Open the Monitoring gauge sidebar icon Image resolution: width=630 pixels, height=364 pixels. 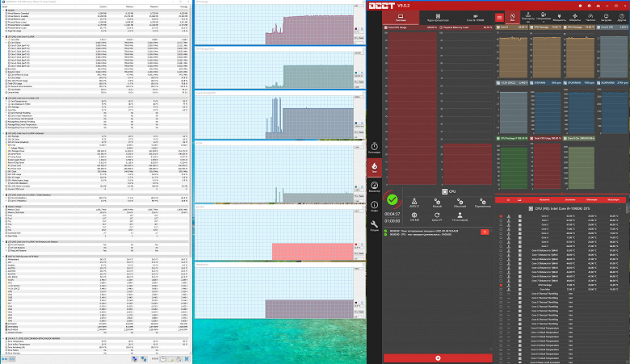pyautogui.click(x=374, y=186)
